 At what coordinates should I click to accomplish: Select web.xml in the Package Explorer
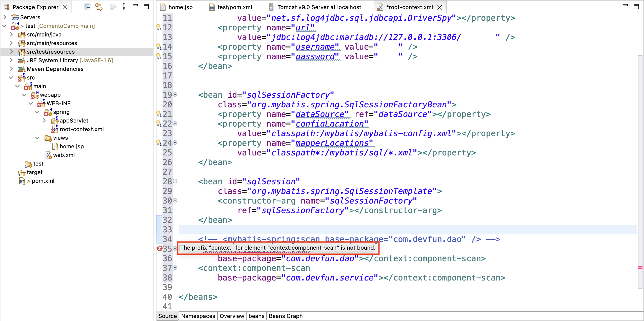(64, 155)
